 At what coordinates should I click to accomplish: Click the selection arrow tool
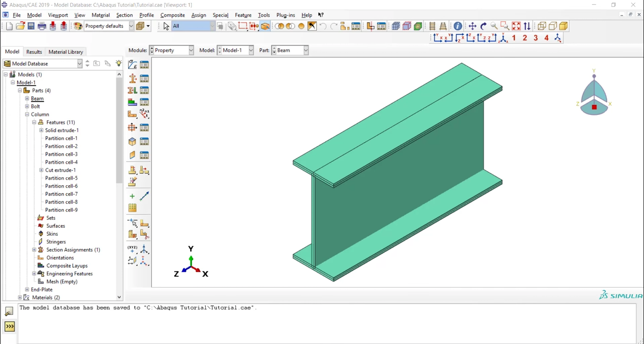tap(166, 26)
